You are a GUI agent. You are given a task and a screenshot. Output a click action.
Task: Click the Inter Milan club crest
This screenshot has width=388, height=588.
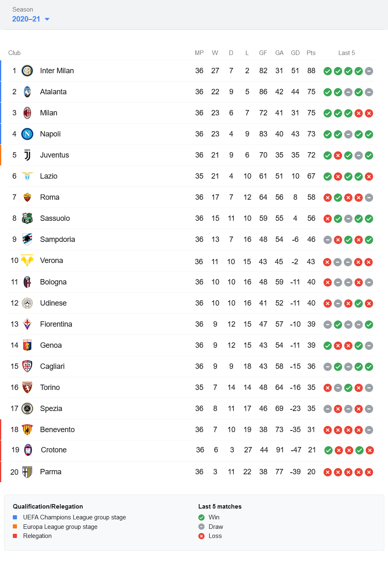pyautogui.click(x=27, y=71)
